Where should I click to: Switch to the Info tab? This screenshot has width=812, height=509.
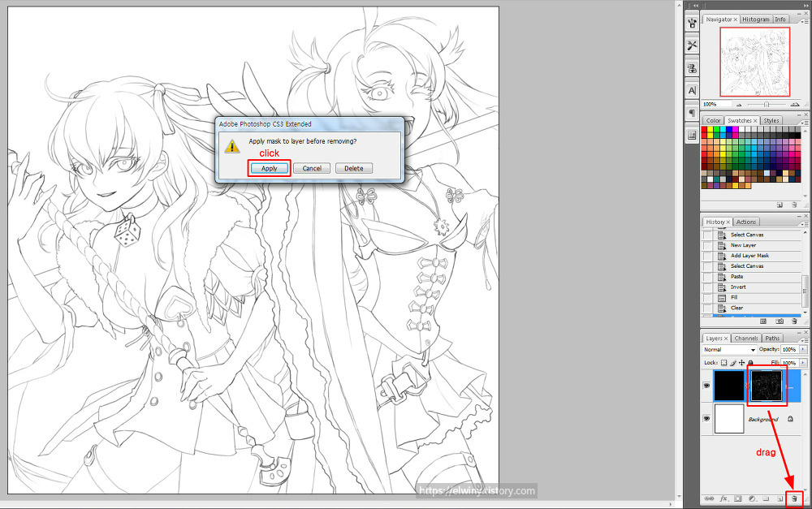[x=780, y=19]
